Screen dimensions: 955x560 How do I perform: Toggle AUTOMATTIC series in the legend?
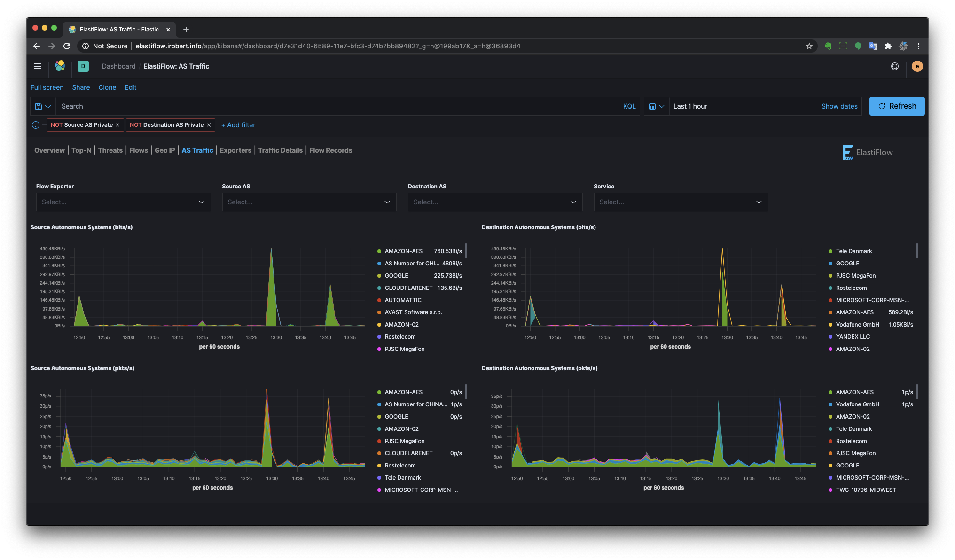pos(403,300)
